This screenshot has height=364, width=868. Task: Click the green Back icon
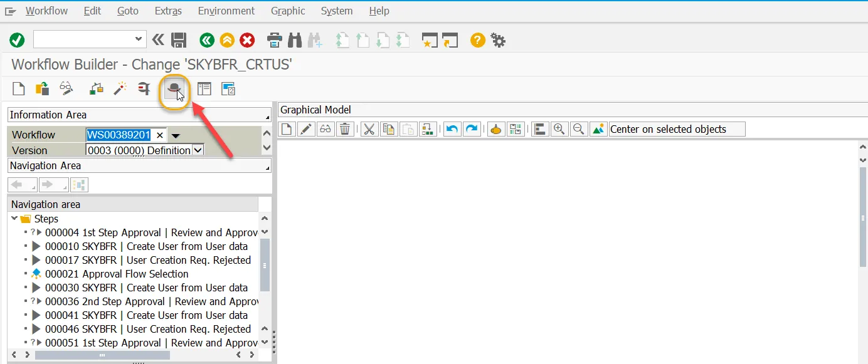207,41
